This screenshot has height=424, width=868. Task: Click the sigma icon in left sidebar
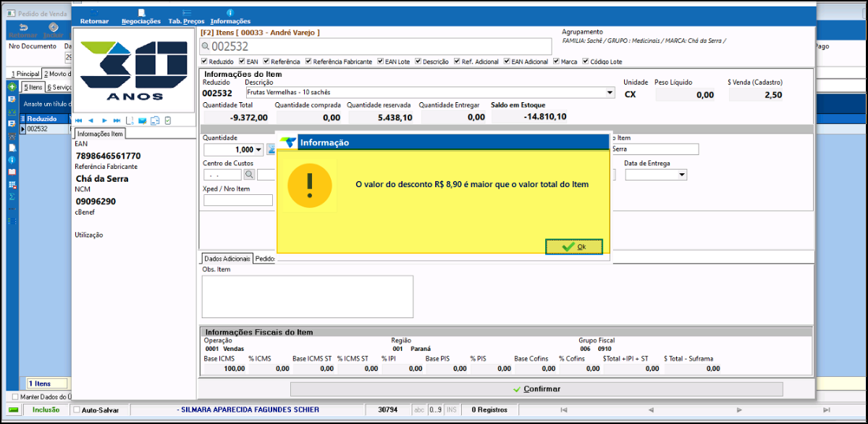[12, 196]
